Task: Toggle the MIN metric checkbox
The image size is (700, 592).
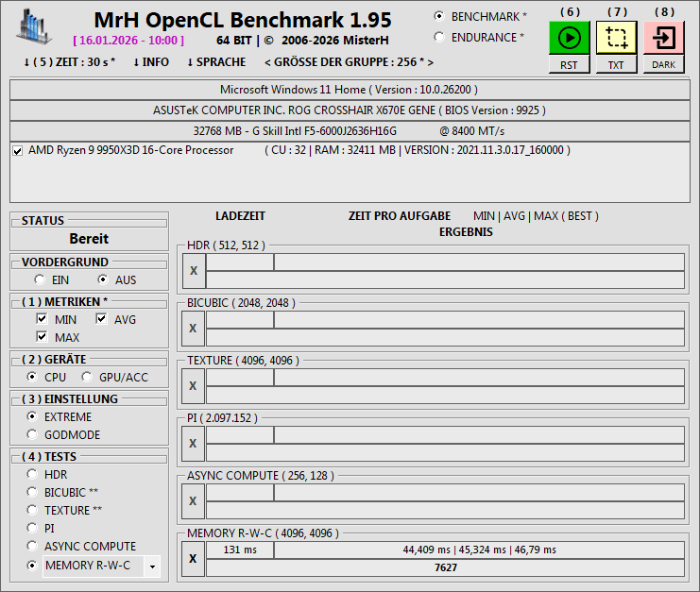Action: point(42,319)
